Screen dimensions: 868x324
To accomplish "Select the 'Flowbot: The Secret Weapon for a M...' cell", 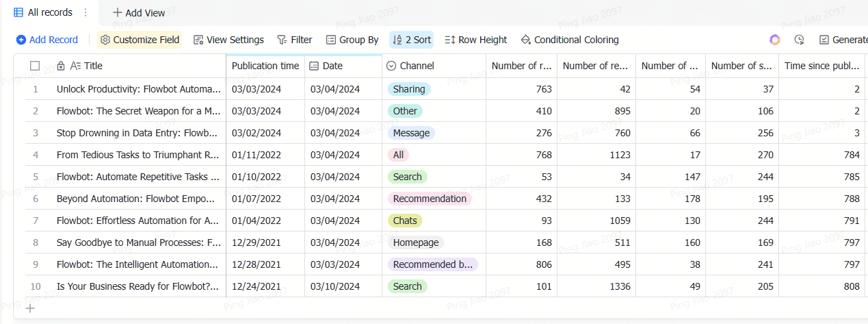I will (x=139, y=111).
